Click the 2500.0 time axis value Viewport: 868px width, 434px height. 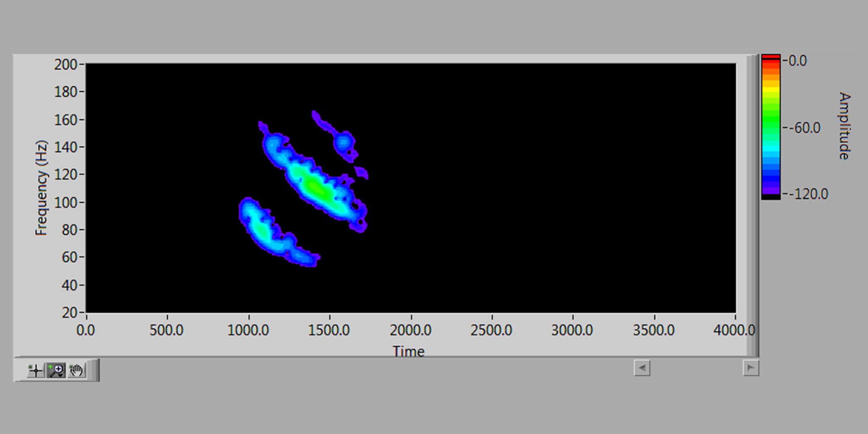491,330
